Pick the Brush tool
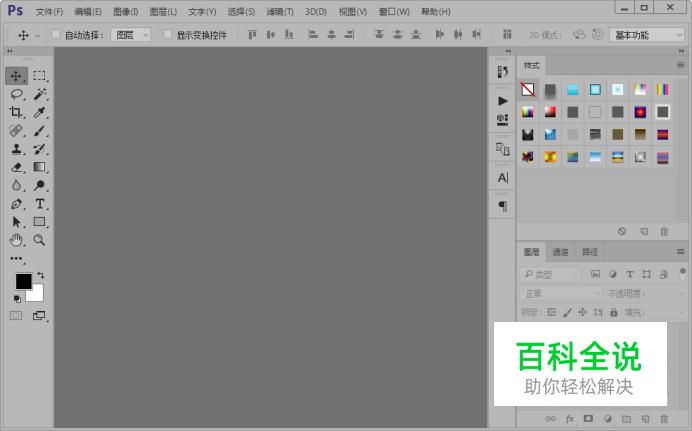692x431 pixels. (40, 131)
